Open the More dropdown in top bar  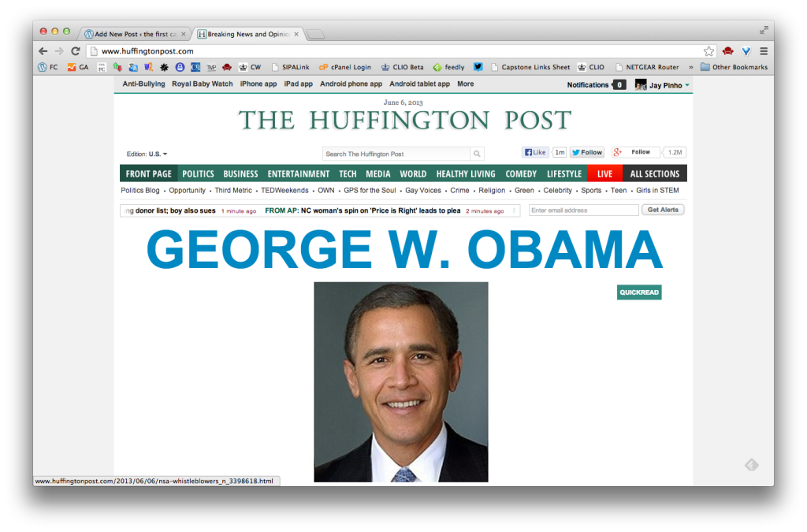[x=465, y=84]
